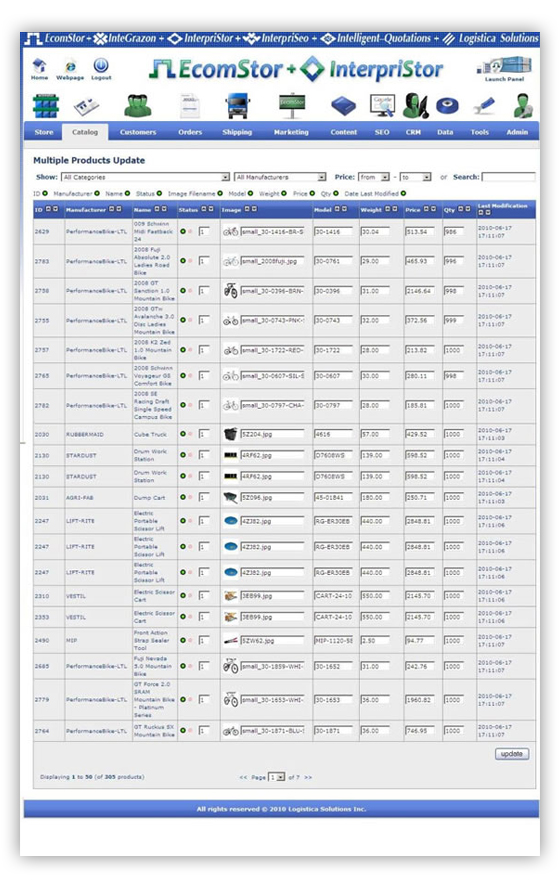The width and height of the screenshot is (560, 888).
Task: Go to next page with >> link
Action: 308,778
